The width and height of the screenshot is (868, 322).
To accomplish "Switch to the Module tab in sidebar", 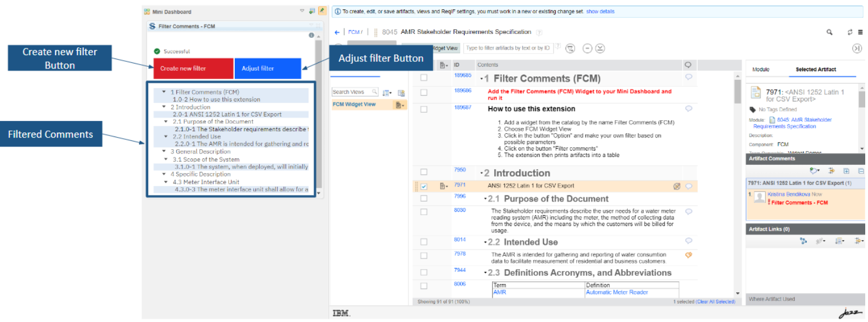I will (x=761, y=70).
